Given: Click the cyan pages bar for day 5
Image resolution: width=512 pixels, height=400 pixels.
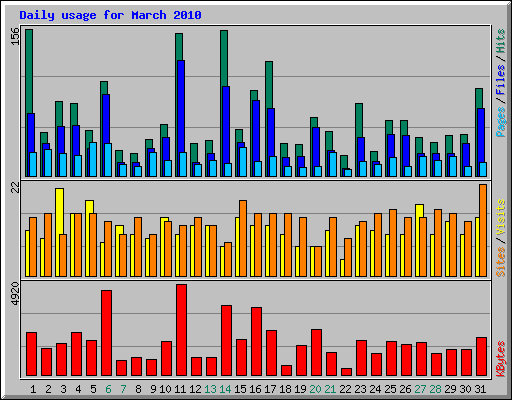Looking at the screenshot, I should [x=93, y=159].
